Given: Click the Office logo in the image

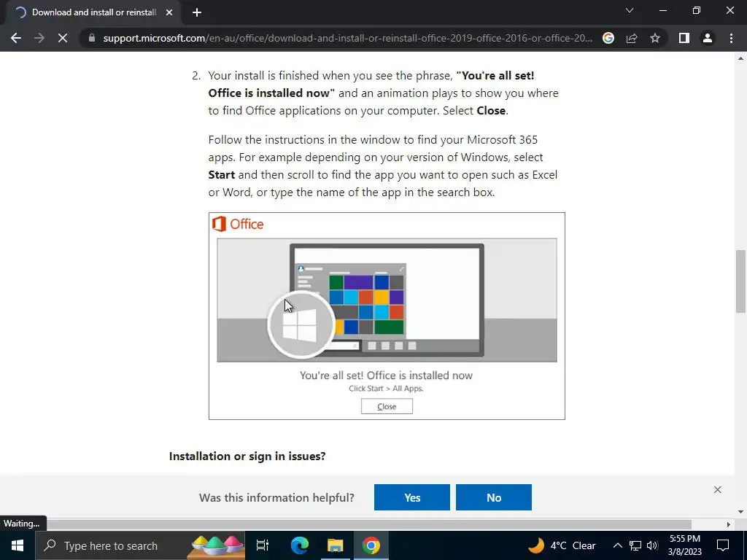Looking at the screenshot, I should [x=238, y=224].
